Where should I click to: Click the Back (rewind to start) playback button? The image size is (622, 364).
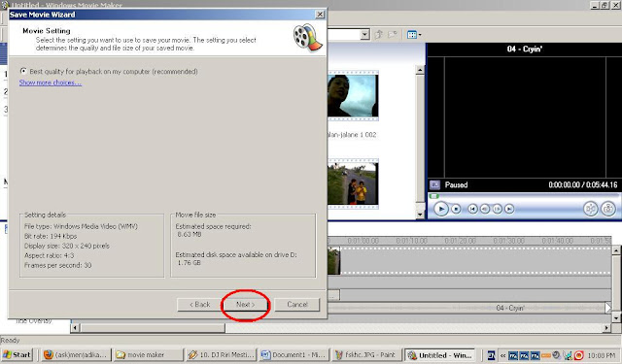[x=472, y=209]
